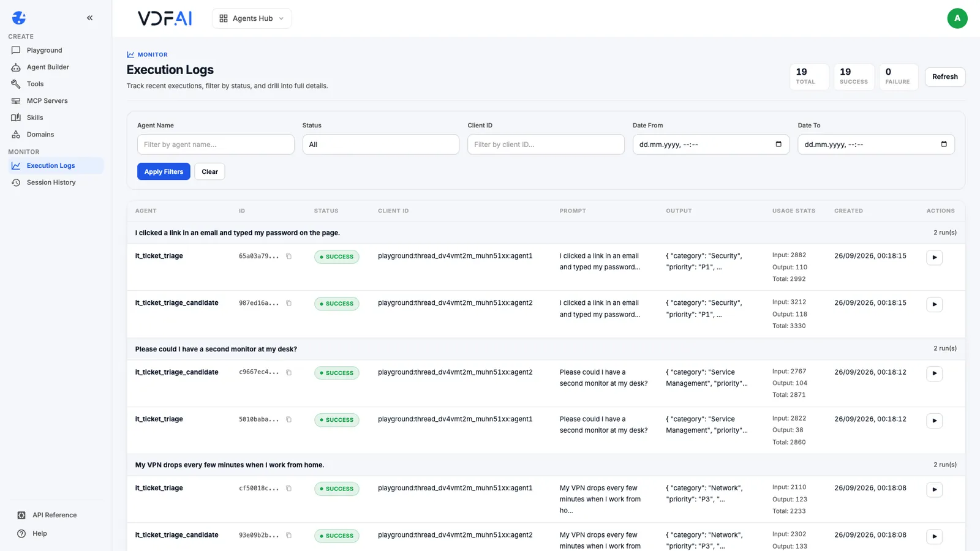Viewport: 980px width, 551px height.
Task: Collapse the sidebar with the double-chevron icon
Action: pos(90,18)
